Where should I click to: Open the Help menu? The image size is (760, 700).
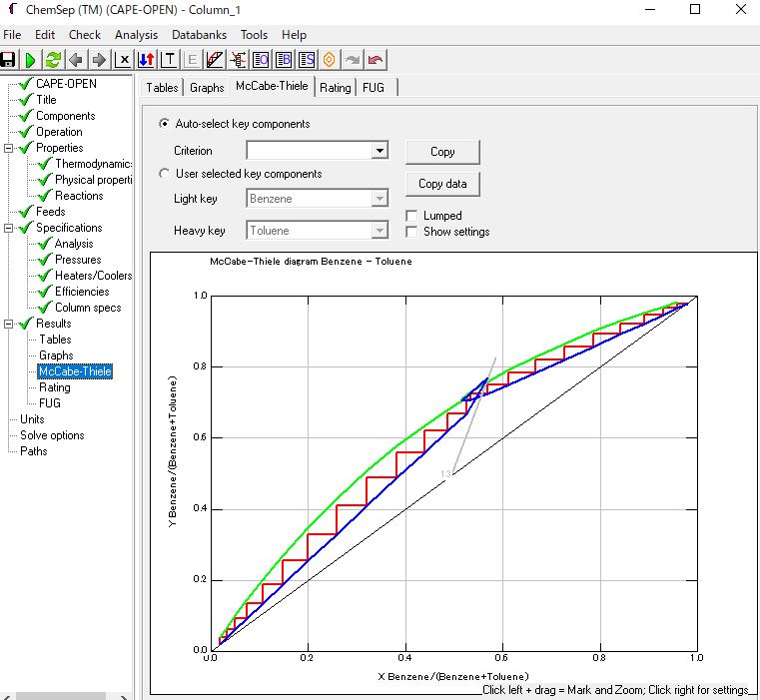[x=294, y=35]
